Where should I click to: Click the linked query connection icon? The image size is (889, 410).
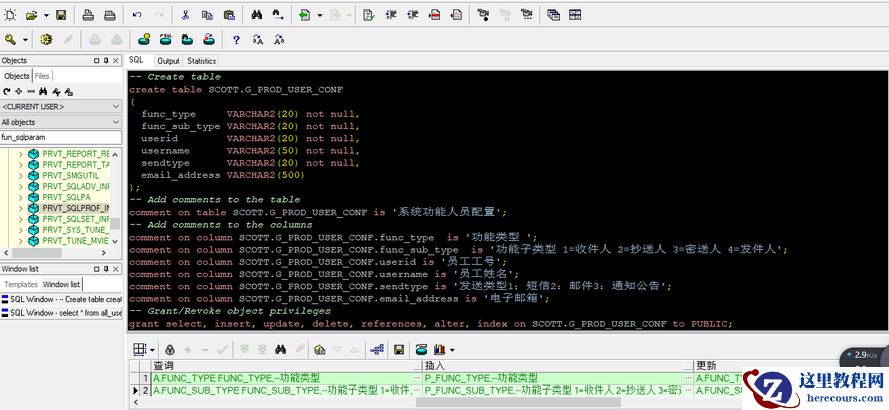(376, 350)
